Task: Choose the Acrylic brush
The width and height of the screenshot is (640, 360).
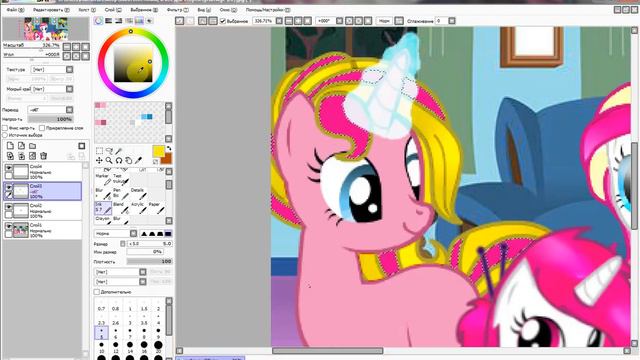Action: (x=138, y=207)
